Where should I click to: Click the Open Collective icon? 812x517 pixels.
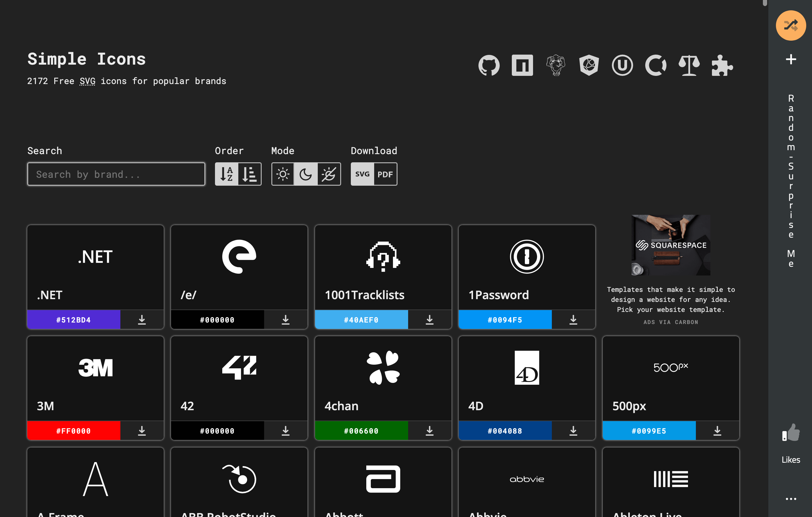(655, 65)
